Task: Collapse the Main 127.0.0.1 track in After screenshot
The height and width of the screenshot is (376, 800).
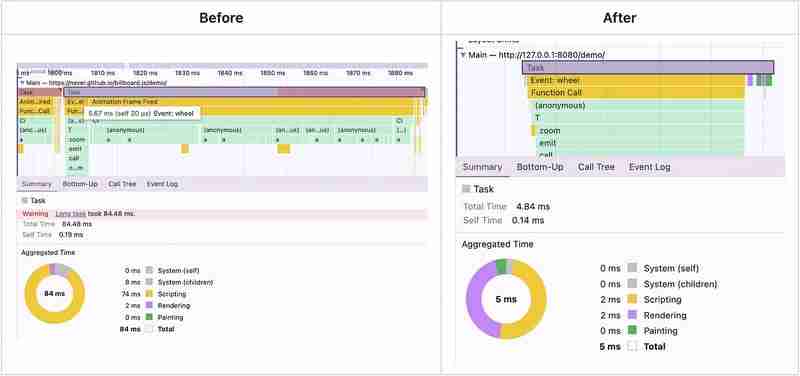Action: (463, 55)
